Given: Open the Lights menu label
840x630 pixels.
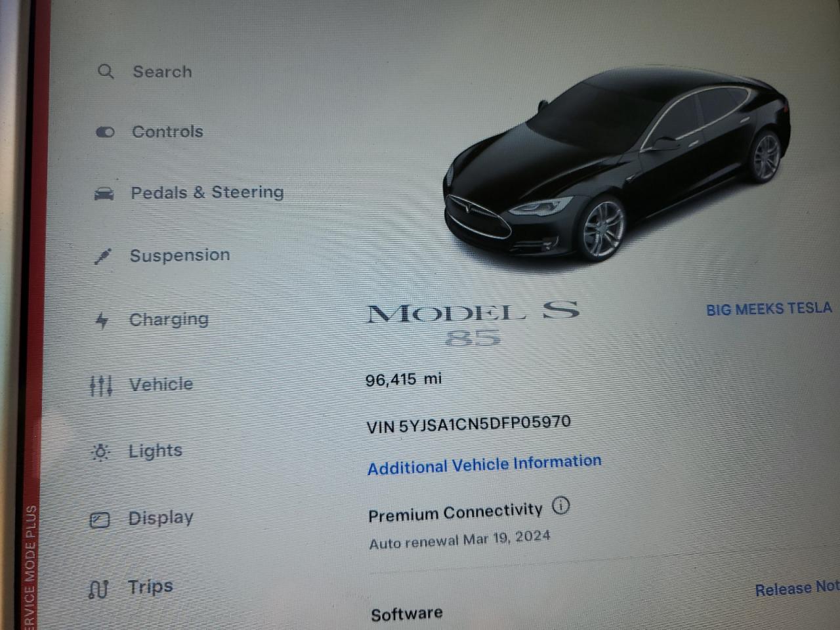Looking at the screenshot, I should coord(155,451).
